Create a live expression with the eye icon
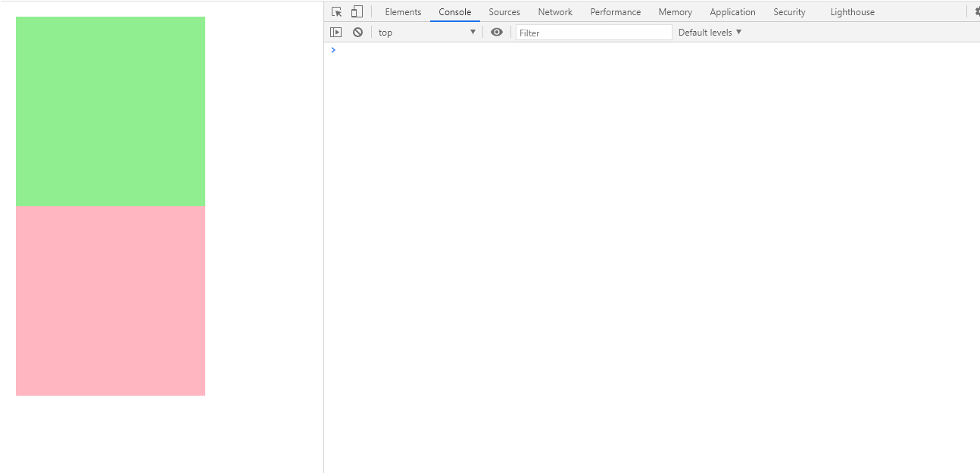Viewport: 980px width, 473px height. point(497,33)
